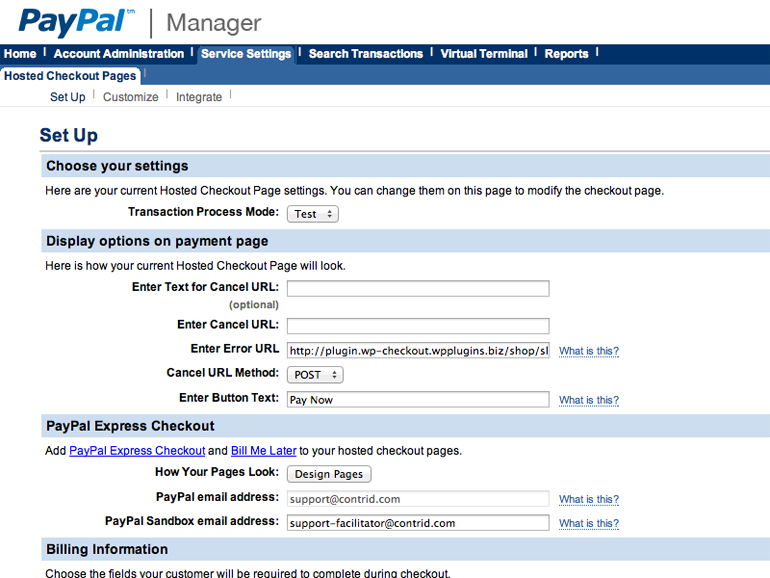Viewport: 770px width, 578px height.
Task: Click the Enter Button Text field
Action: pyautogui.click(x=418, y=400)
